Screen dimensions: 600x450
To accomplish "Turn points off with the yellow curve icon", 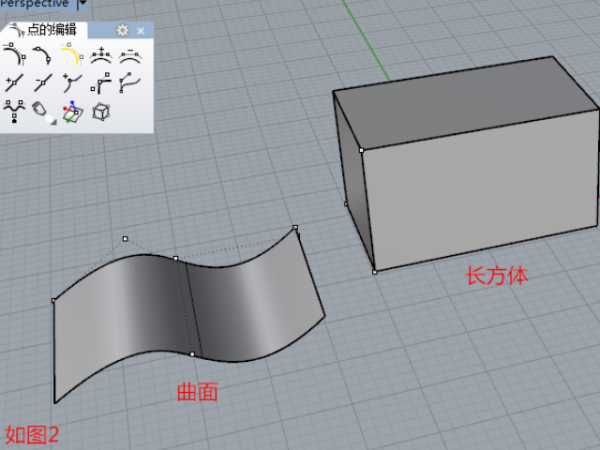I will coord(70,54).
